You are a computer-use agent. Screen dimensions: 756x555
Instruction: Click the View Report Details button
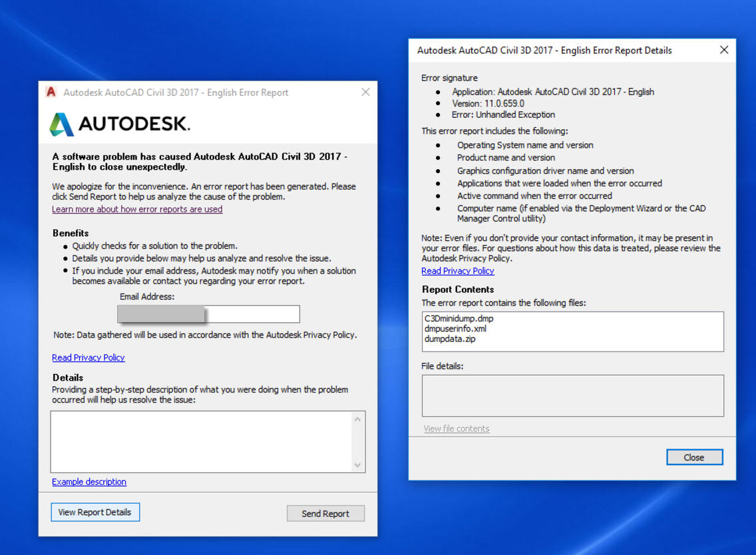pos(95,512)
